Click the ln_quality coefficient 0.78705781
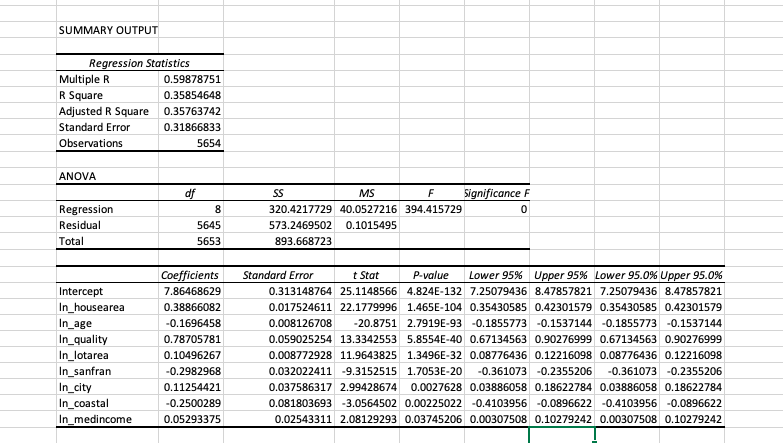 point(191,339)
